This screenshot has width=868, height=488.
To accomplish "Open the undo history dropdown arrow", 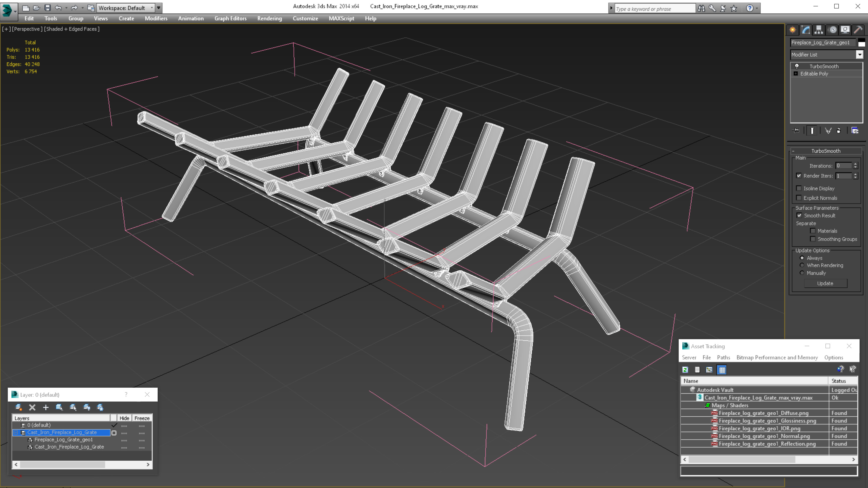I will click(66, 8).
